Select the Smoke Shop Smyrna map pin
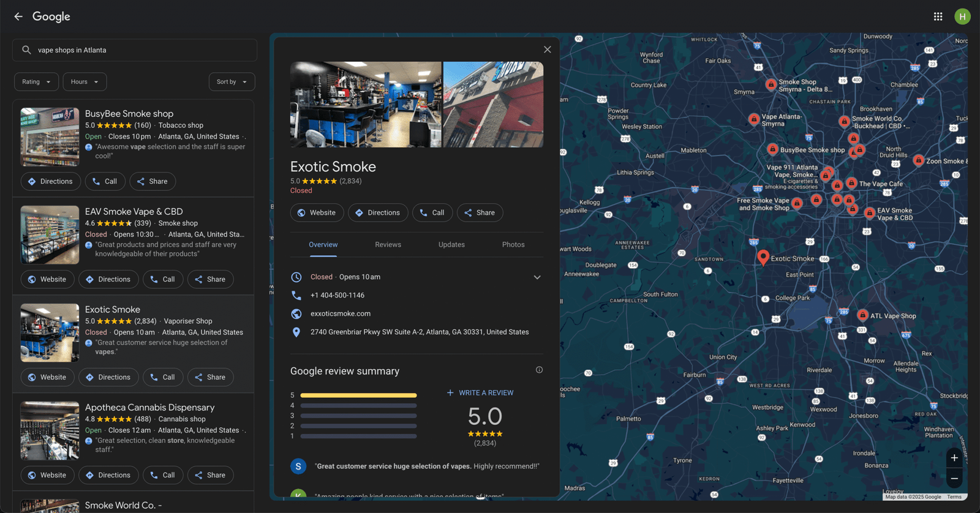The image size is (980, 513). (x=771, y=84)
